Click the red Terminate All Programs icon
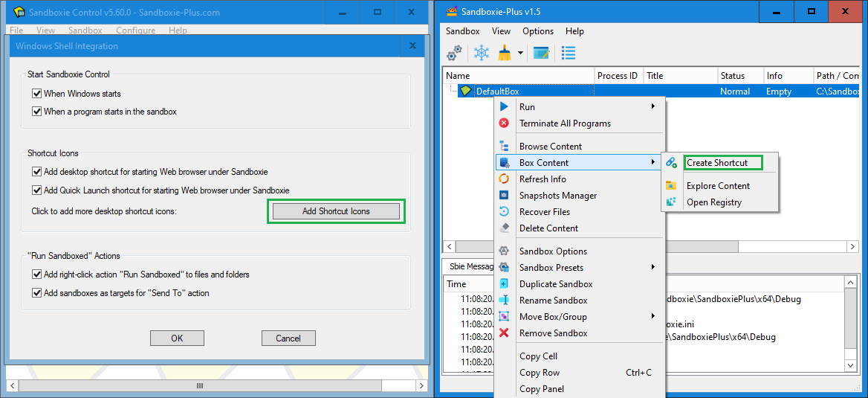868x398 pixels. point(505,123)
